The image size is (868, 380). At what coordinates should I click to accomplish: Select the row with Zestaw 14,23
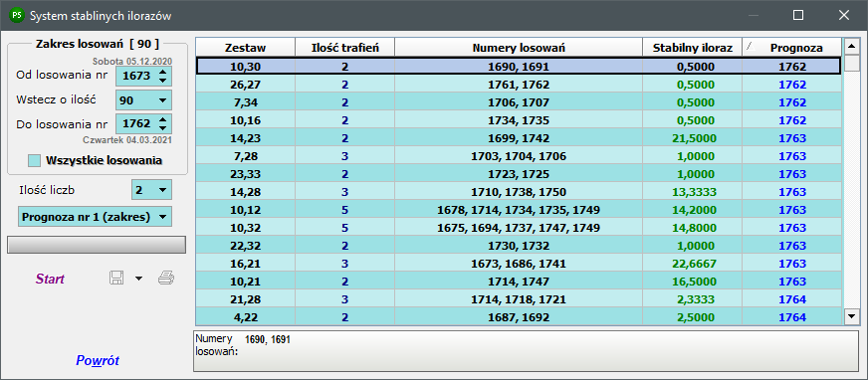(519, 138)
